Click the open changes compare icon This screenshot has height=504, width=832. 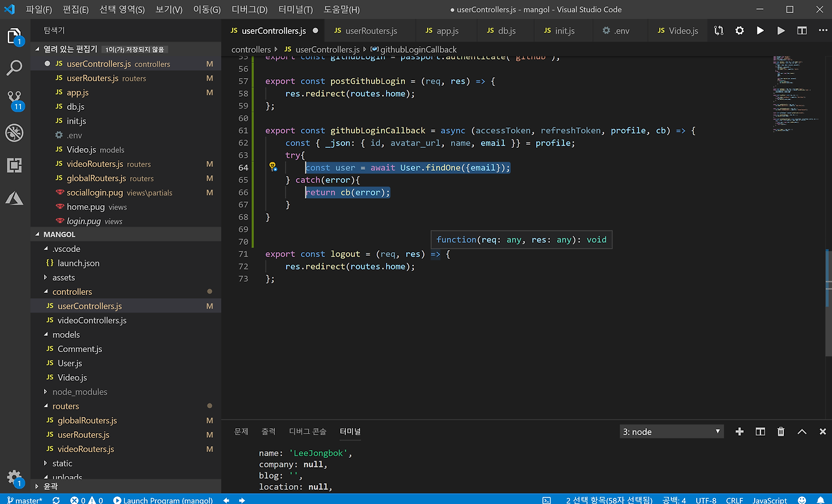718,31
